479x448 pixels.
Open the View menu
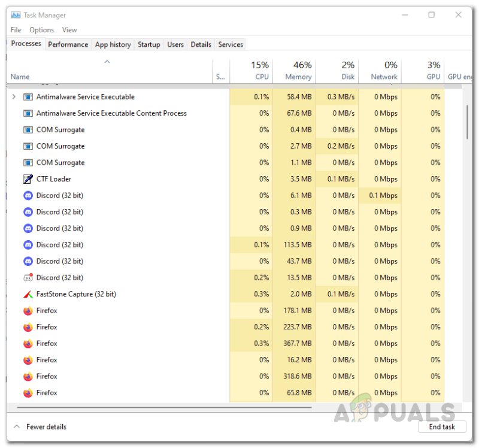pyautogui.click(x=69, y=30)
